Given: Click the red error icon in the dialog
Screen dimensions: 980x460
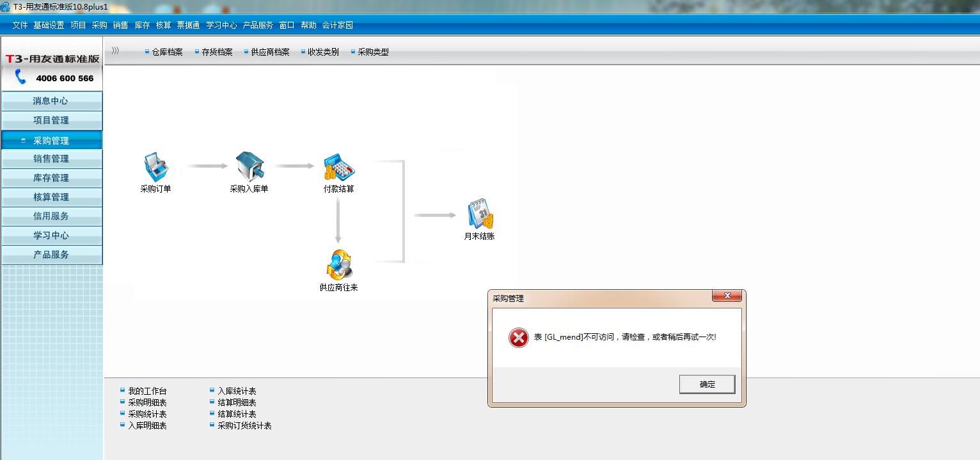Looking at the screenshot, I should (519, 337).
